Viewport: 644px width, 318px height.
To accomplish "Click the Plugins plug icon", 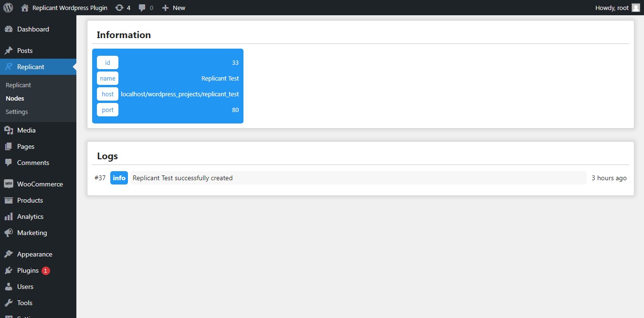I will (x=9, y=270).
